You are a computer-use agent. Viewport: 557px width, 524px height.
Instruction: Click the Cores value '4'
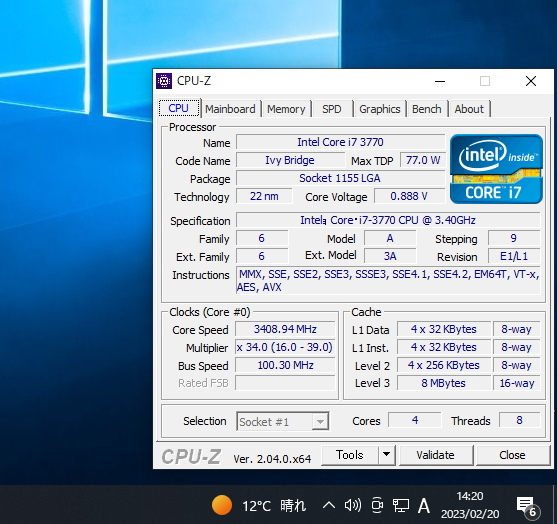coord(415,420)
